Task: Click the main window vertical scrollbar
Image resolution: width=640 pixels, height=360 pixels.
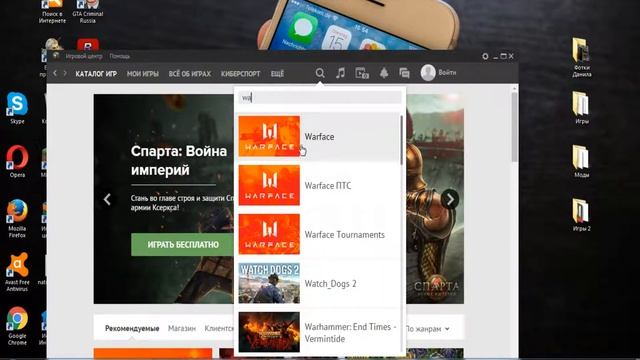Action: click(515, 127)
